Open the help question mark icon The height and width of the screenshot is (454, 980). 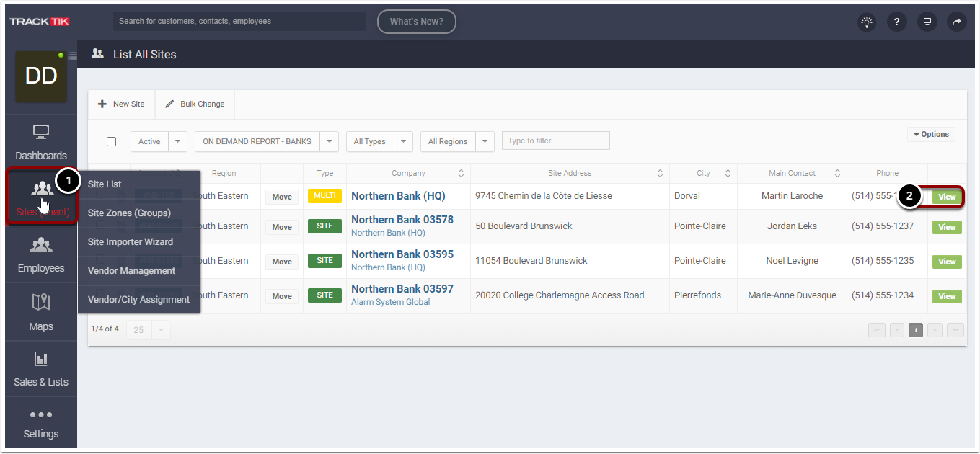[896, 22]
